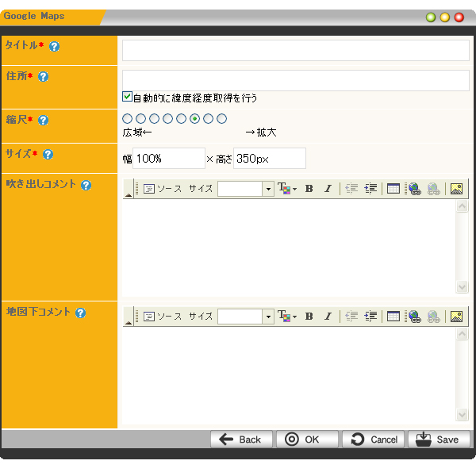Click scroll up arrow in 吹き出しコメント editor
The height and width of the screenshot is (476, 476).
click(x=462, y=206)
